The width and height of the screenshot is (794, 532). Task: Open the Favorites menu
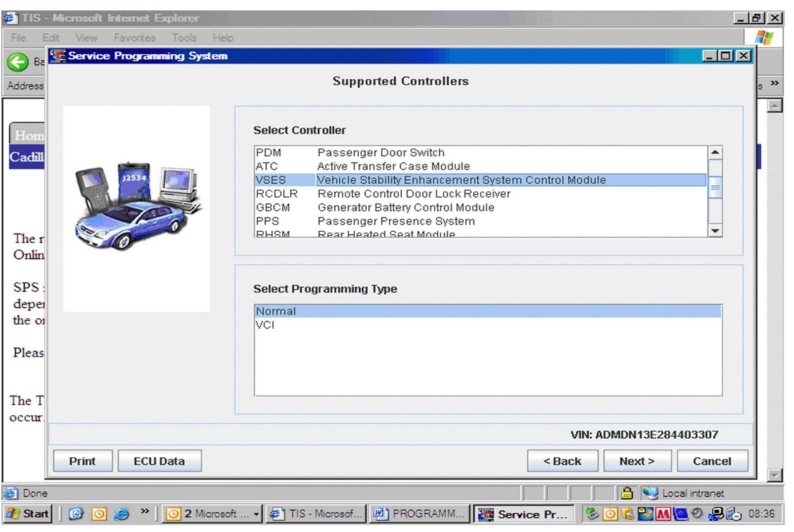pyautogui.click(x=134, y=38)
